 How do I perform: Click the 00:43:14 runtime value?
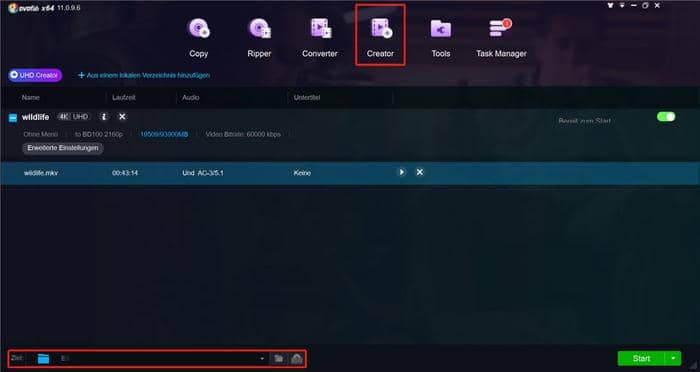(x=125, y=173)
